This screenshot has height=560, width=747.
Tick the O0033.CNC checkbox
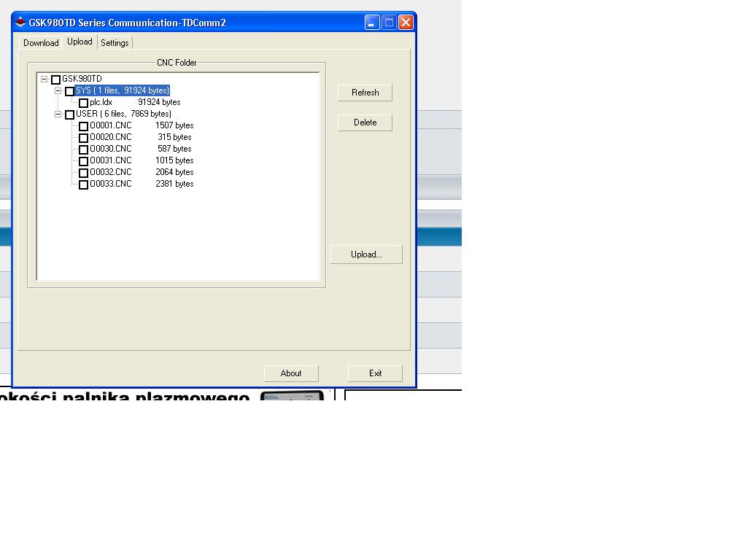[83, 184]
